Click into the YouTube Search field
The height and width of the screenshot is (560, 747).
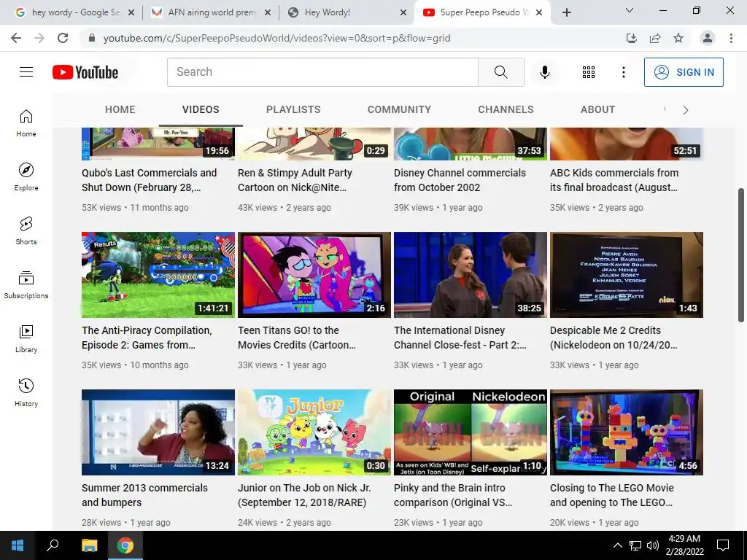point(322,72)
